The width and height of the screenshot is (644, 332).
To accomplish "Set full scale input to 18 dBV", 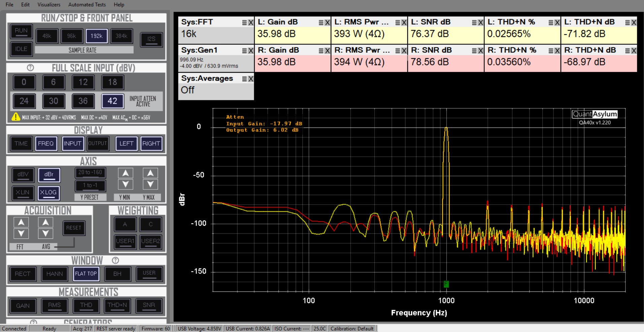I will tap(112, 82).
